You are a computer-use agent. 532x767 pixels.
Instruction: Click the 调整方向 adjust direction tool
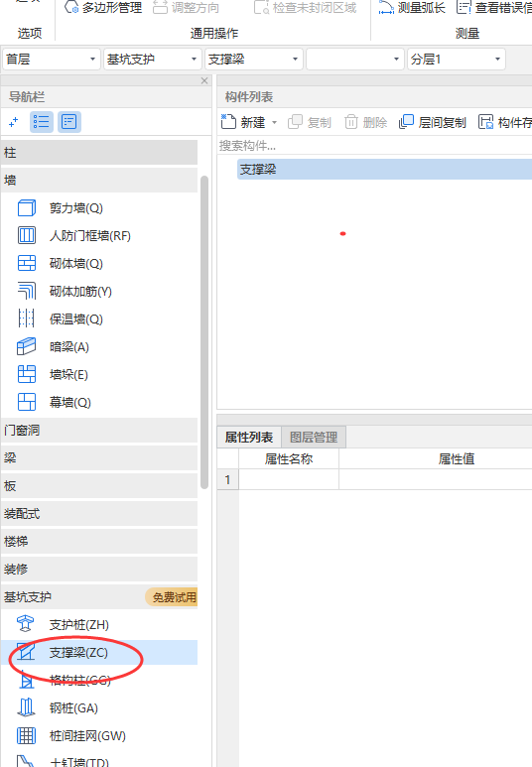coord(186,7)
